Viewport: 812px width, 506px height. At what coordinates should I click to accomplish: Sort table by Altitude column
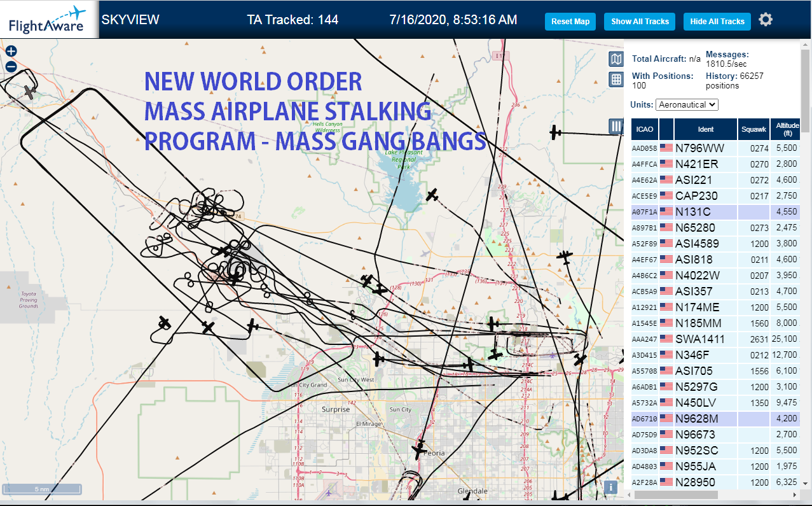786,129
